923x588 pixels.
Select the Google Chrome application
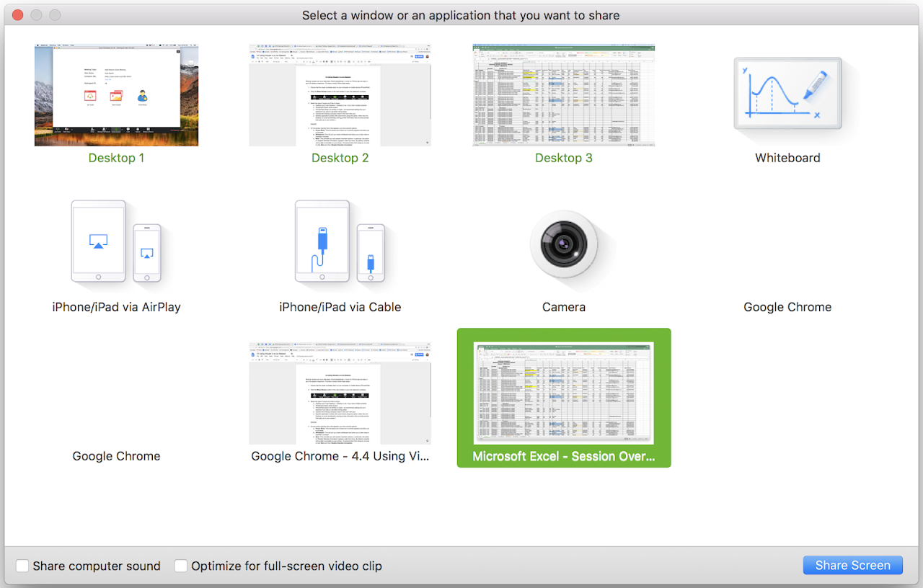(x=787, y=306)
